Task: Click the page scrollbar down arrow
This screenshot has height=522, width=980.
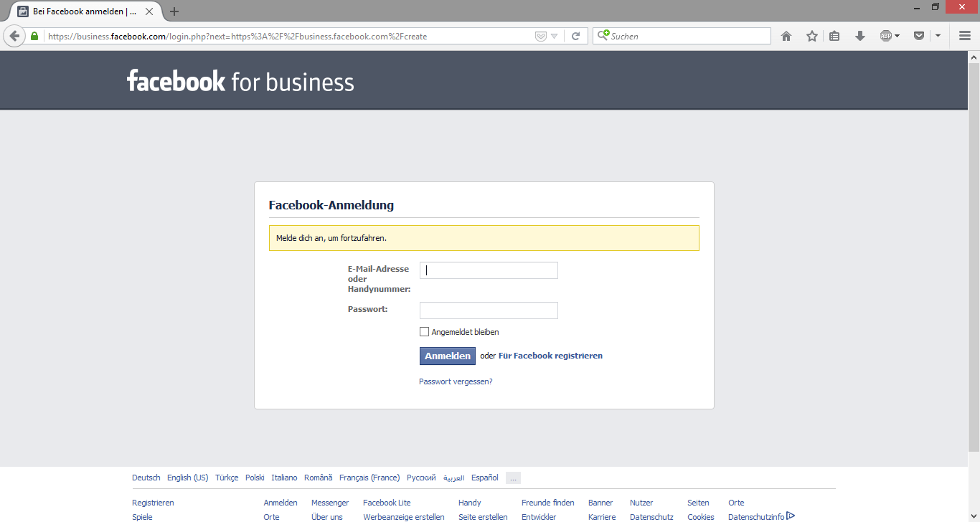Action: [x=974, y=516]
